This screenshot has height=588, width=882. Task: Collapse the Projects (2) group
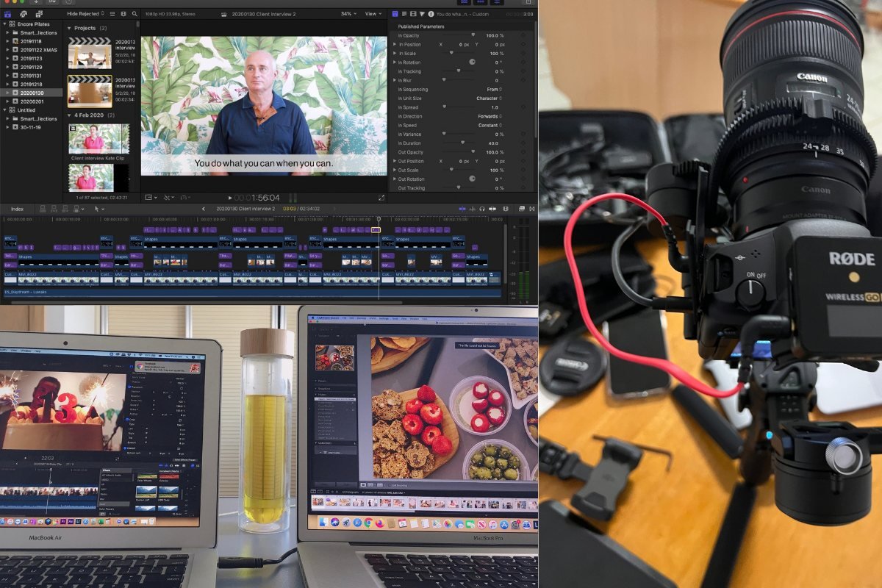69,28
